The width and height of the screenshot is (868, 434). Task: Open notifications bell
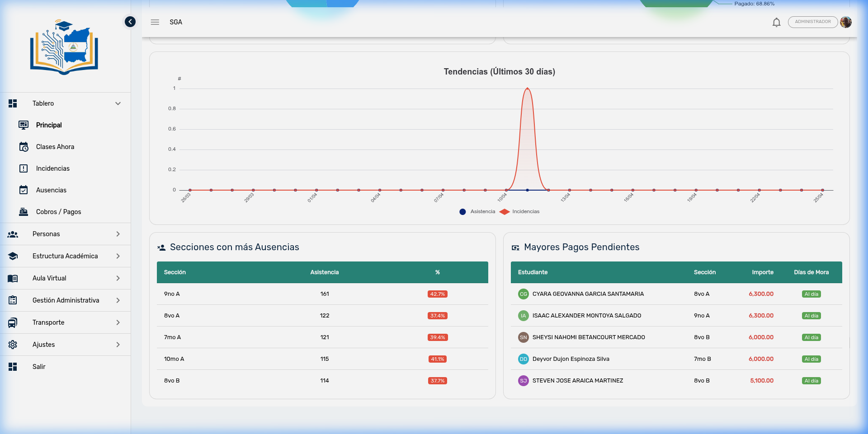pyautogui.click(x=776, y=22)
